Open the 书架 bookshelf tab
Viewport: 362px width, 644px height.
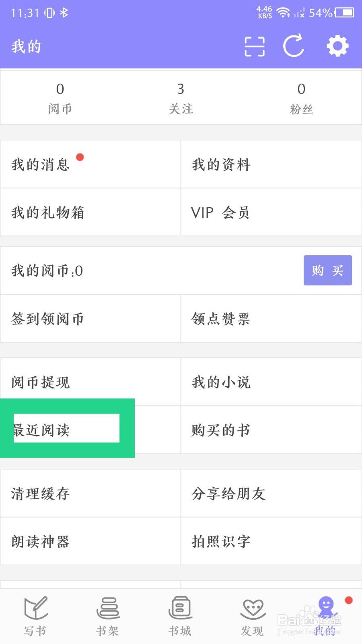pos(108,616)
